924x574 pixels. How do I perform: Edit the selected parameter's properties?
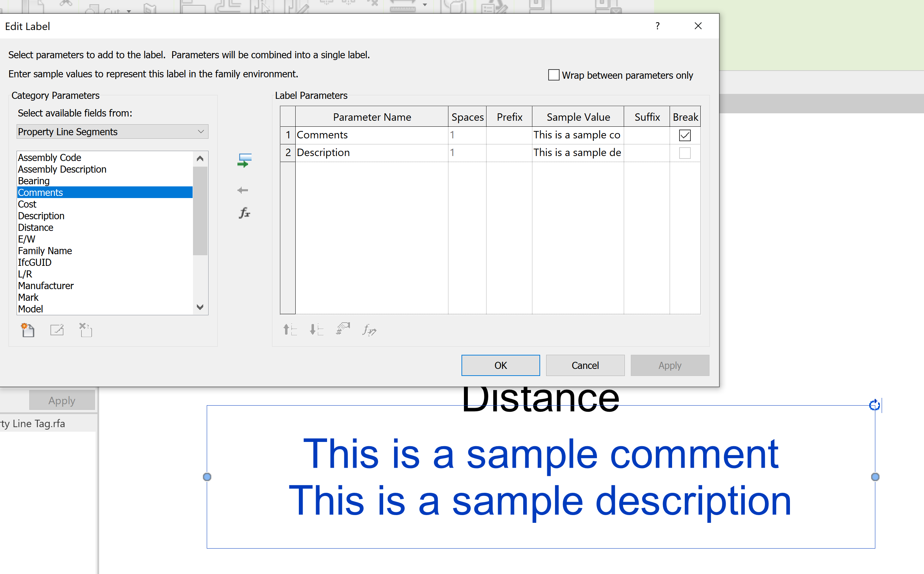point(56,330)
